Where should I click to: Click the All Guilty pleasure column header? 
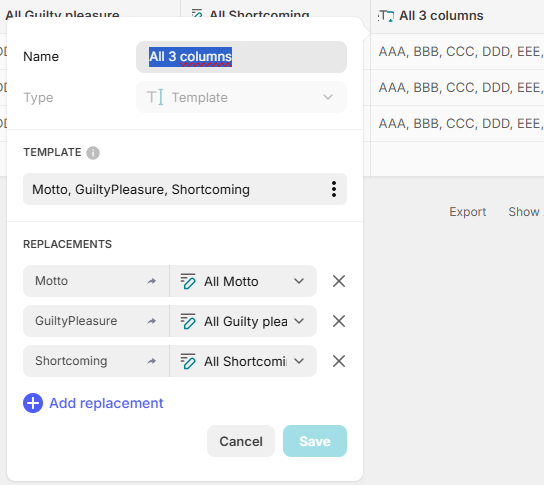[90, 8]
